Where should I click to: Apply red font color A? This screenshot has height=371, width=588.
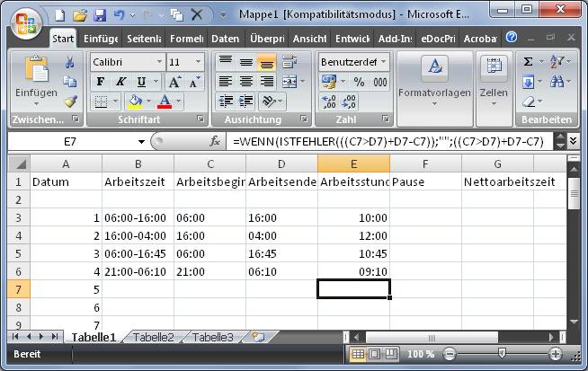165,102
